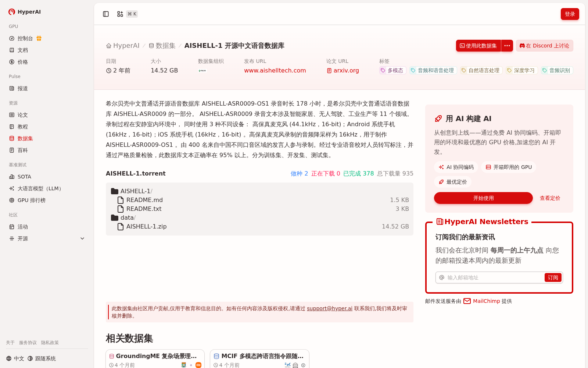Click the newsletter icon beside HyperAI Newsletters

click(x=440, y=222)
